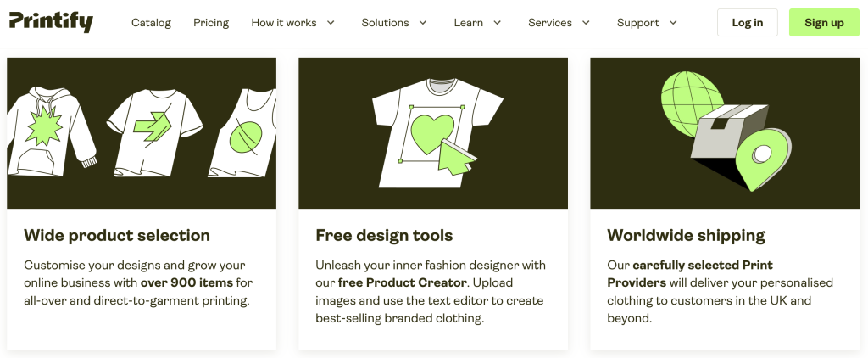Click the t-shirt with arrow design

(153, 131)
